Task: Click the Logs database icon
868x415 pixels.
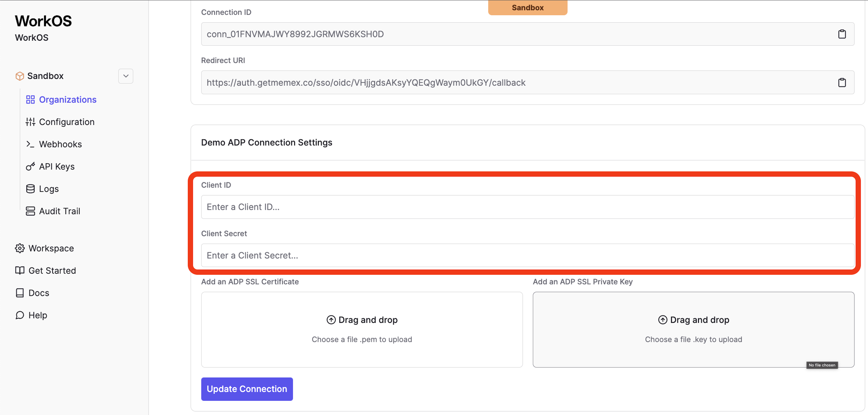Action: tap(30, 189)
